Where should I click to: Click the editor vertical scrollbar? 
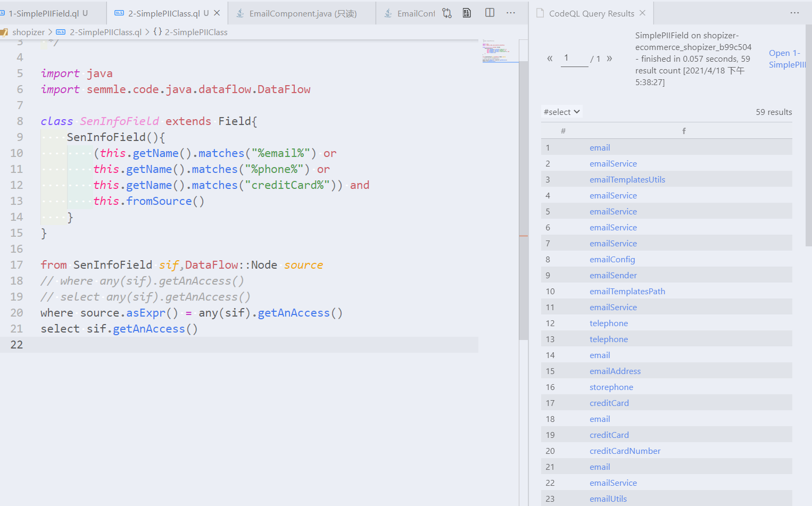[524, 201]
